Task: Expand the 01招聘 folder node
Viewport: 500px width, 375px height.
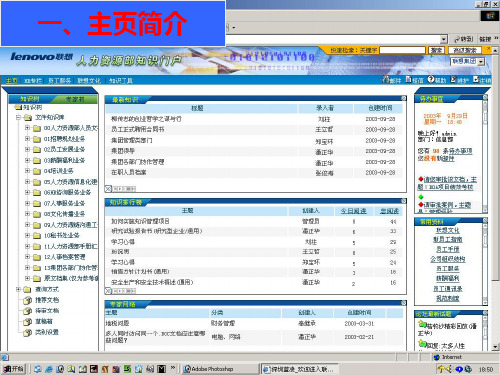Action: (x=27, y=139)
